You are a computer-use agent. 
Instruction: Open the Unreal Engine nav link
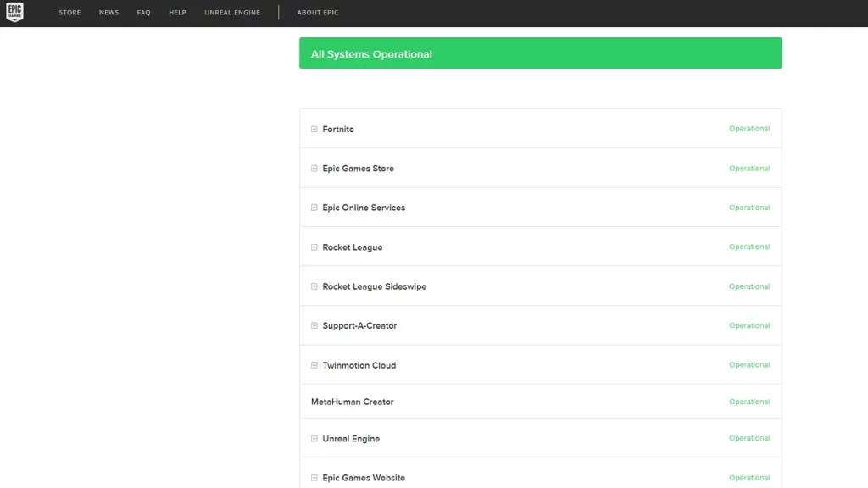click(x=232, y=12)
